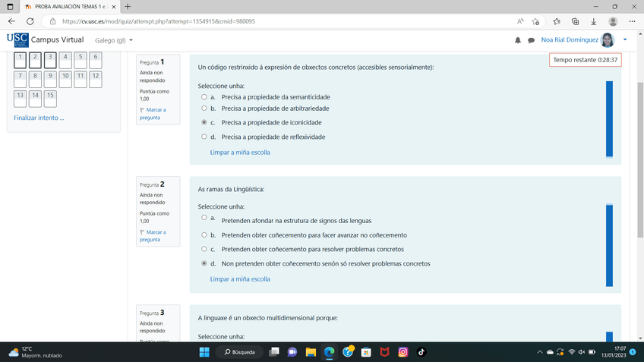
Task: Click the page vertical scrollbar
Action: tap(640, 159)
